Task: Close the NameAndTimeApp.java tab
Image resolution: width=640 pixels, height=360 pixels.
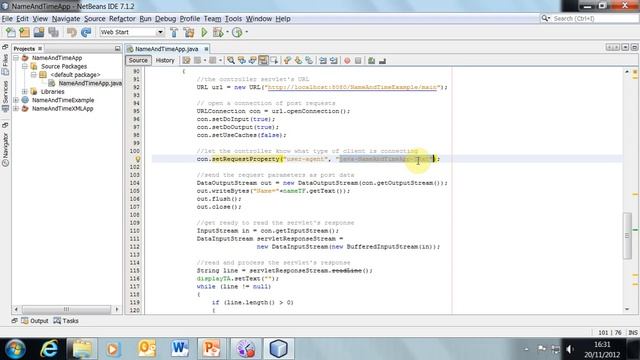Action: point(206,49)
